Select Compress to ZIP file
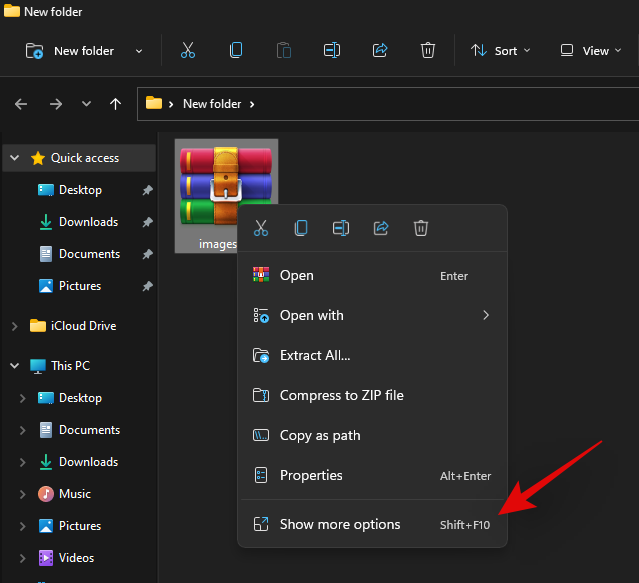This screenshot has width=639, height=583. pos(341,395)
